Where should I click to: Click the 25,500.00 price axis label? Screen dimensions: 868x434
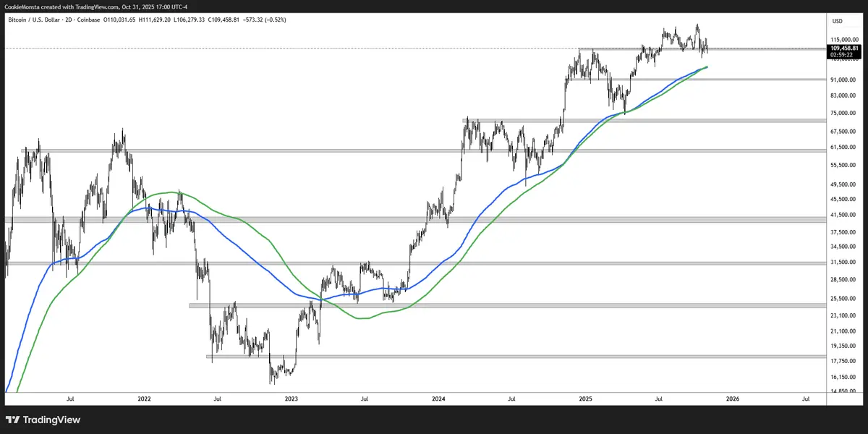[844, 299]
